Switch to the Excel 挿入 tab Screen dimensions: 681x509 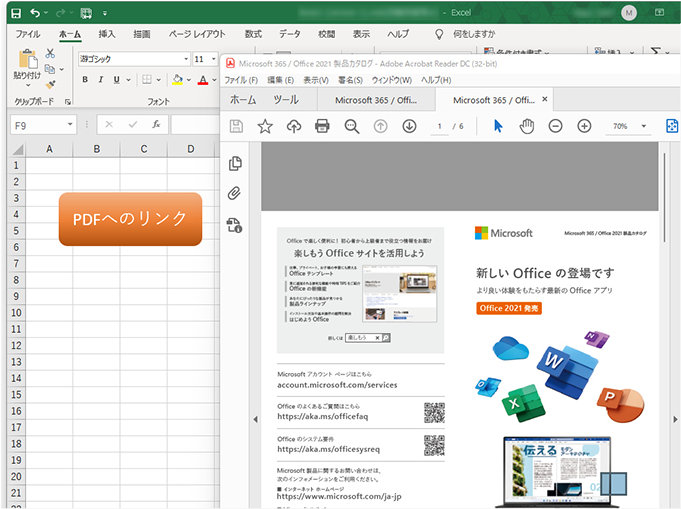tap(107, 34)
